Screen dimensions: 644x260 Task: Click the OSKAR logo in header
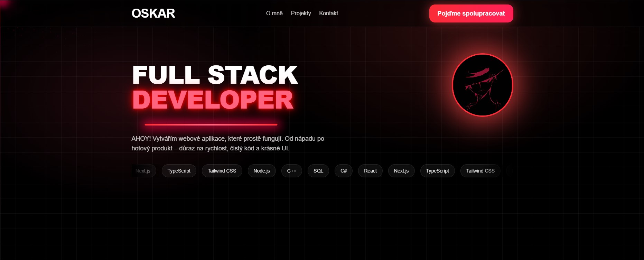click(153, 13)
